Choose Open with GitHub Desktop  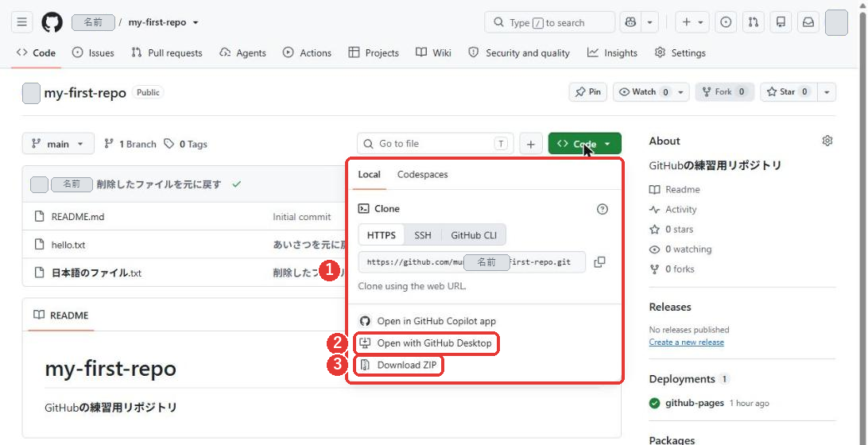tap(427, 343)
